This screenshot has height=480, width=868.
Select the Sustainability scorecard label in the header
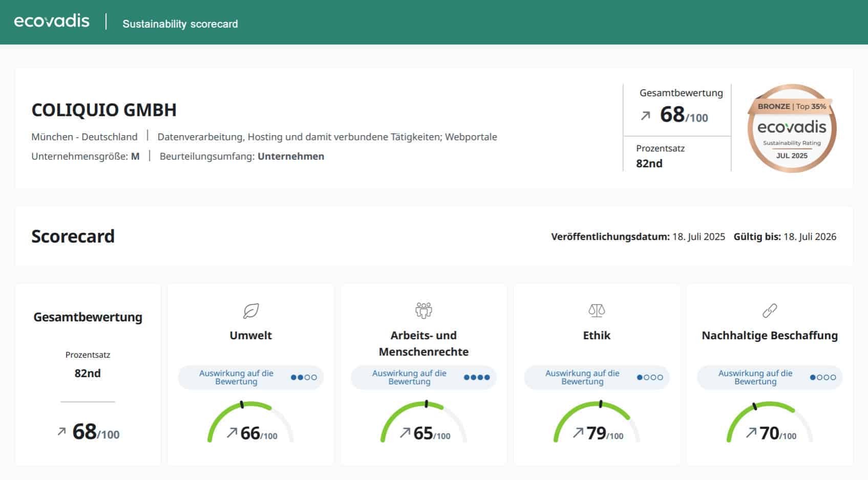tap(180, 24)
